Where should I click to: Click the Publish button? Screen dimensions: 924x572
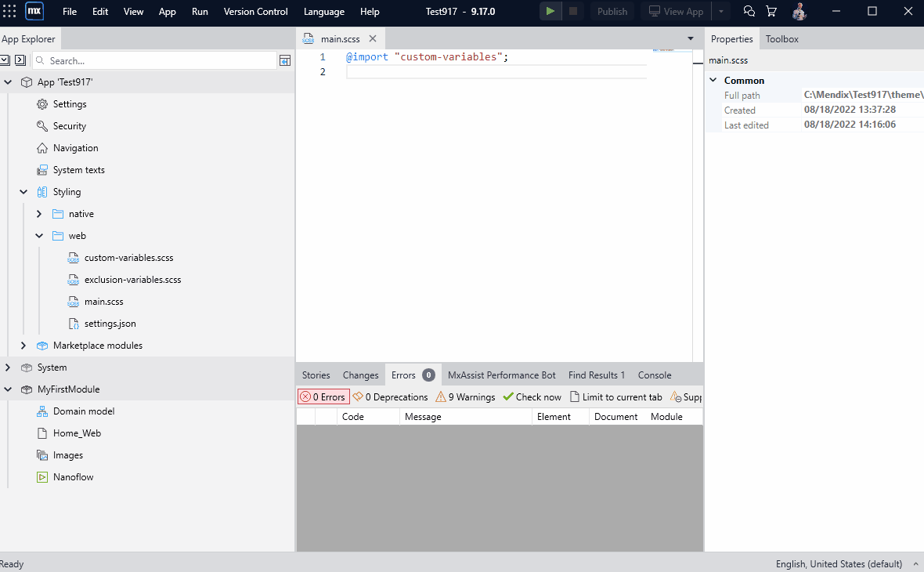point(612,11)
